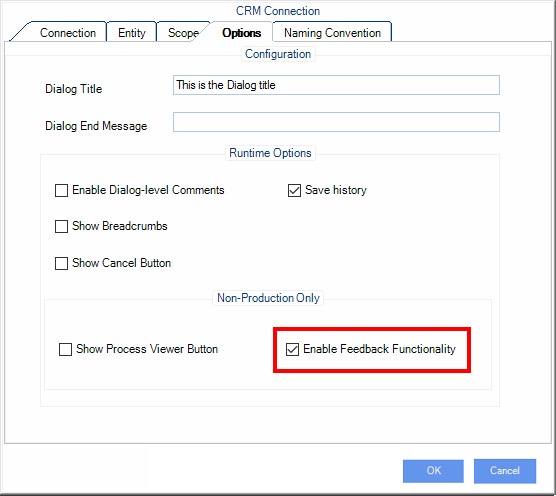Uncheck the Save history checkbox

click(x=294, y=190)
